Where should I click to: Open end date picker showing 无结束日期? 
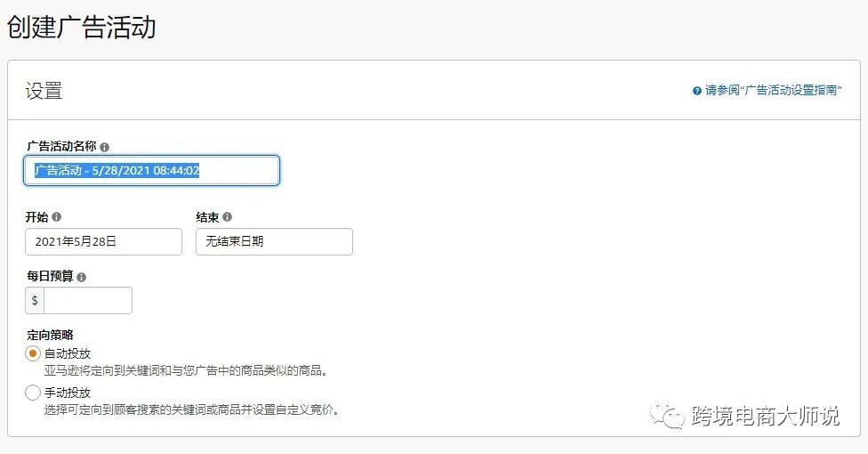click(x=274, y=242)
